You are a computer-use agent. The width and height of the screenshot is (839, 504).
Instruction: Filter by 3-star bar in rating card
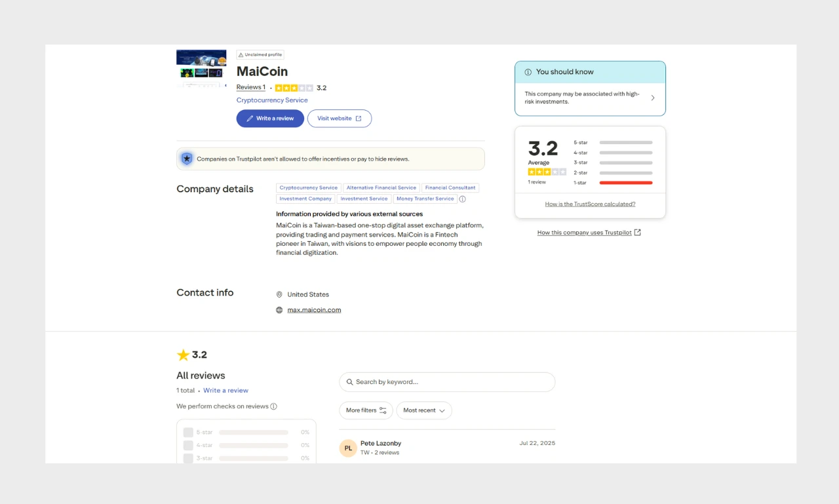[626, 163]
